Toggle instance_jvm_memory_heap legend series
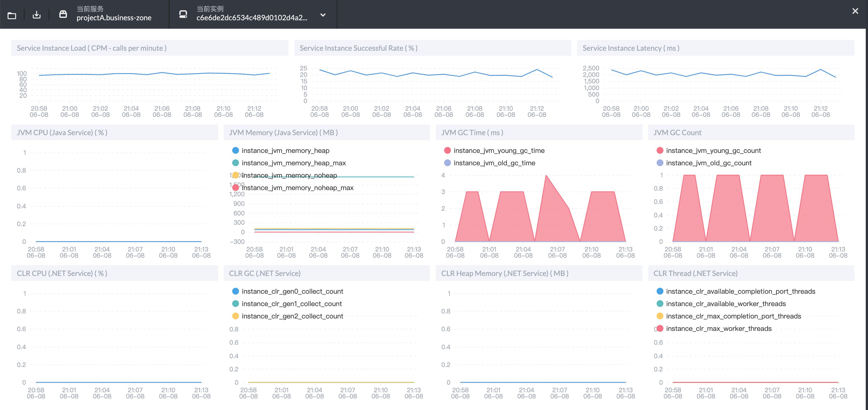This screenshot has width=868, height=410. (x=285, y=150)
